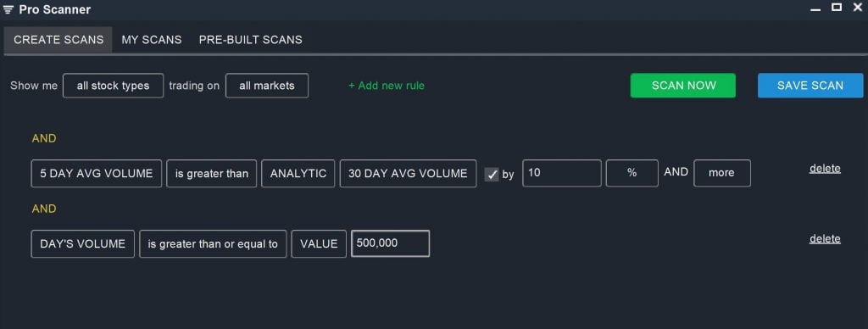Switch to the MY SCANS tab
868x329 pixels.
(x=152, y=40)
